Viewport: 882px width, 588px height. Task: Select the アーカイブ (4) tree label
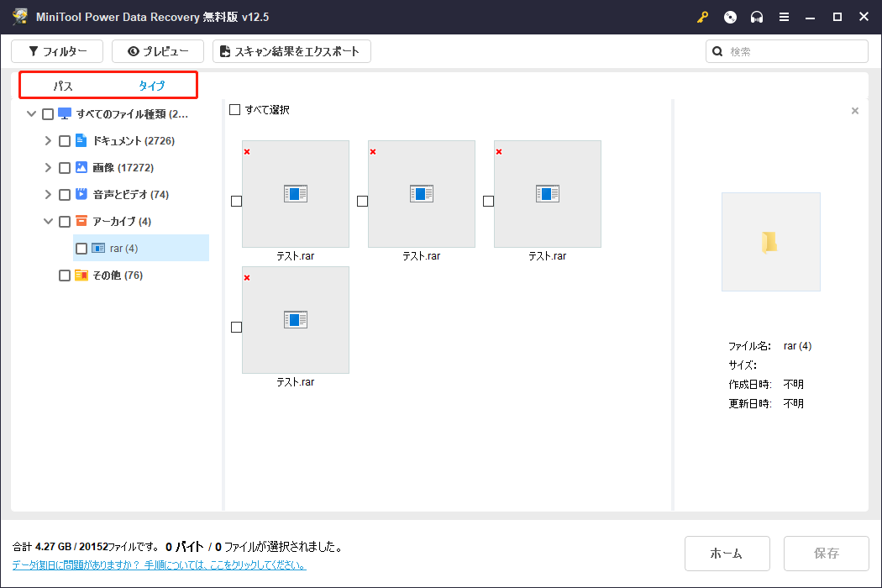(x=122, y=222)
